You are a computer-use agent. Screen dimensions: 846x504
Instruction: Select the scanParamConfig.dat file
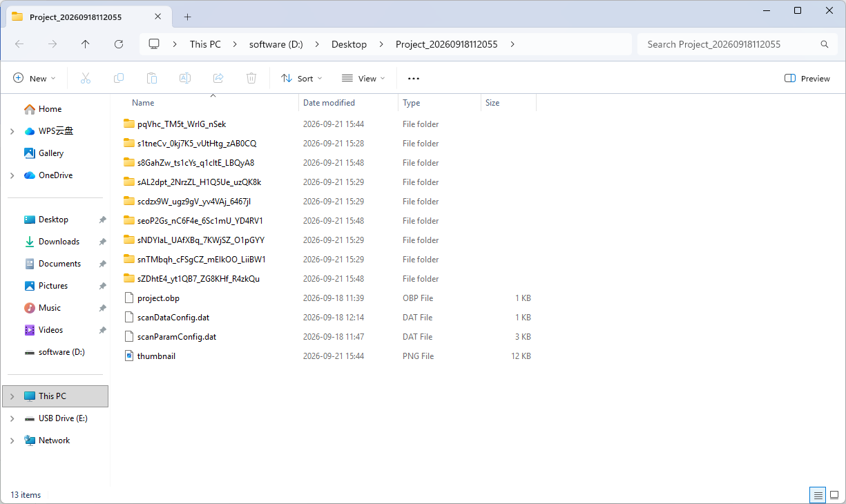(x=177, y=337)
